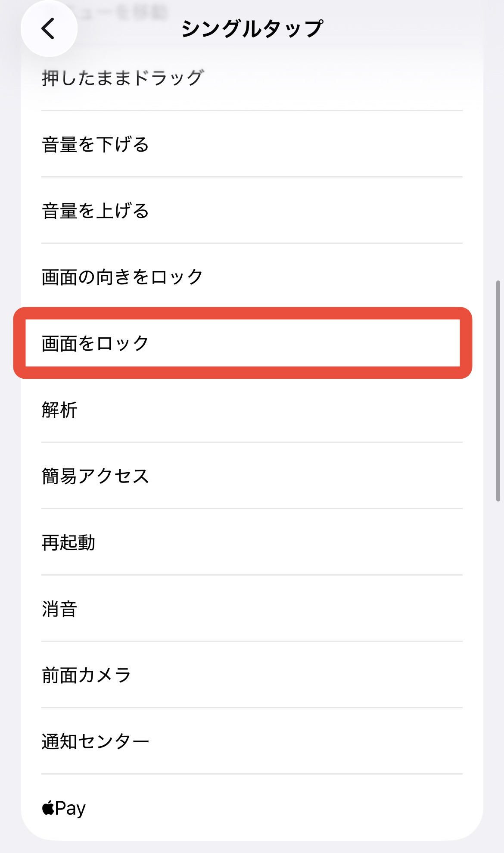
Task: Tap the Apple logo in the Pay row
Action: (x=48, y=808)
